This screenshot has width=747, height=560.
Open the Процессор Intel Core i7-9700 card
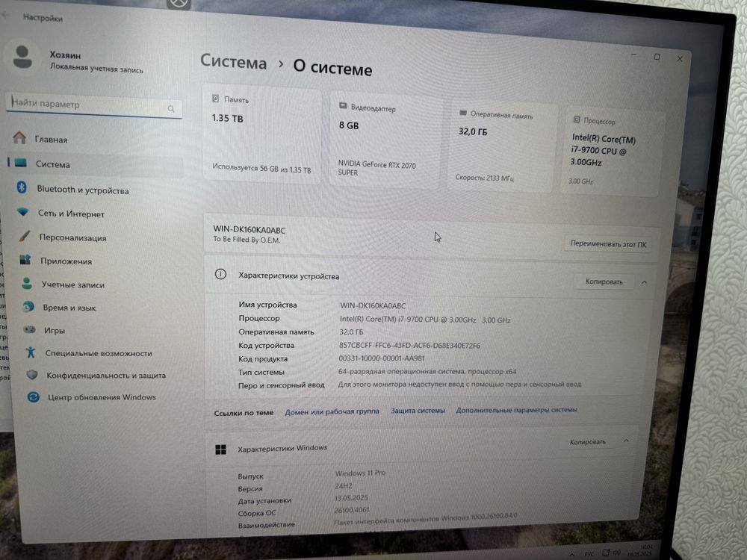(x=613, y=153)
